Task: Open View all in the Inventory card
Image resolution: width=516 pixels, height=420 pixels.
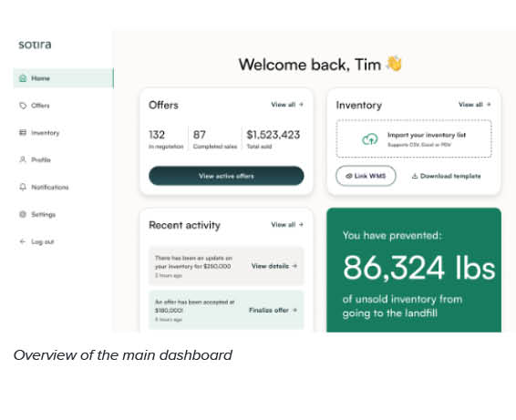Action: click(x=475, y=105)
